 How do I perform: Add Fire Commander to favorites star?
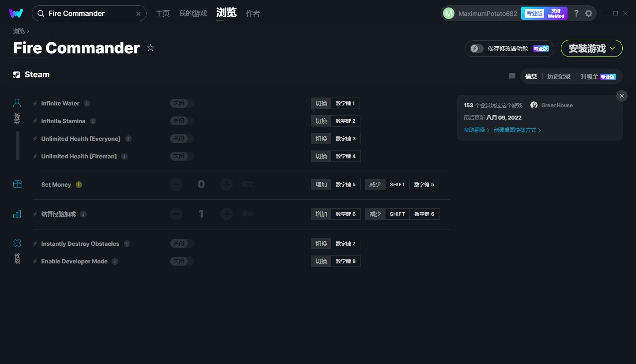tap(151, 48)
